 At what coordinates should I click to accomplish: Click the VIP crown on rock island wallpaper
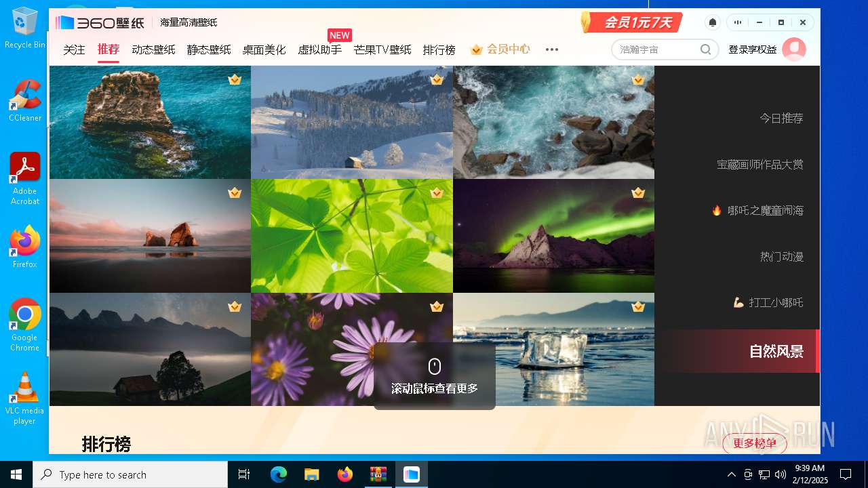[235, 79]
